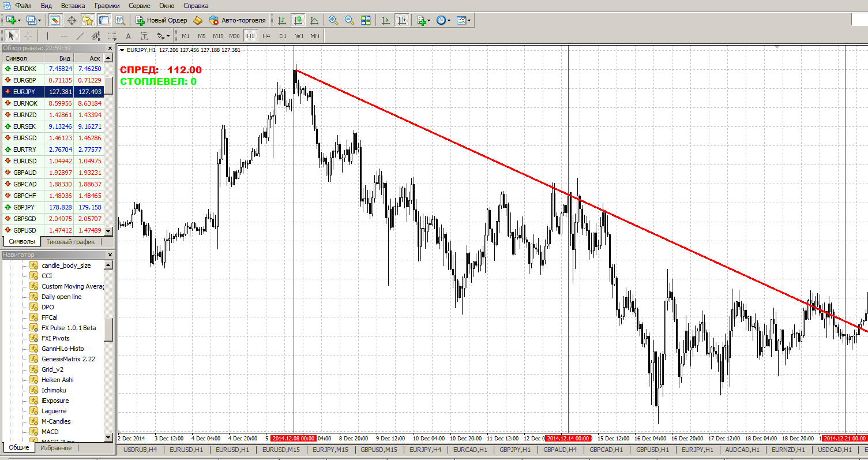
Task: Click the Новый Ордер button
Action: [161, 20]
